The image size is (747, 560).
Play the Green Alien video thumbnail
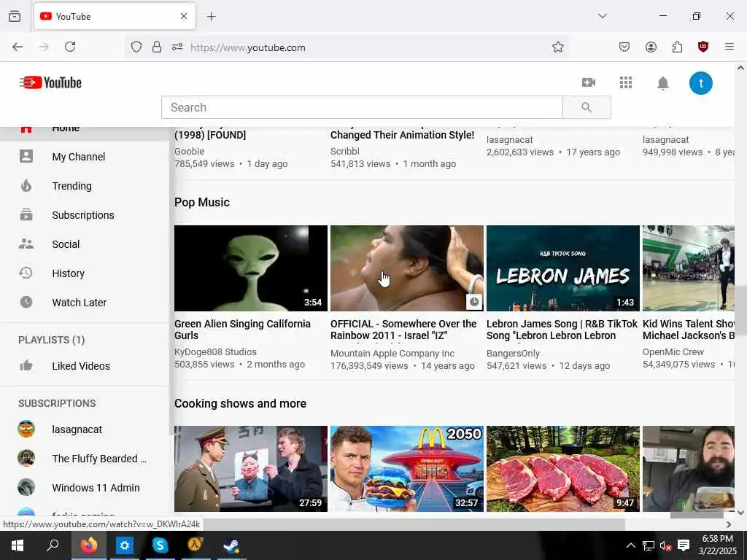251,268
